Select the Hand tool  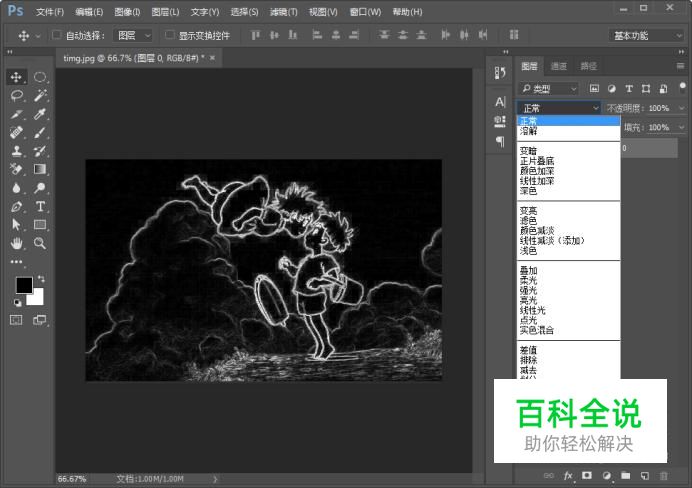click(17, 243)
